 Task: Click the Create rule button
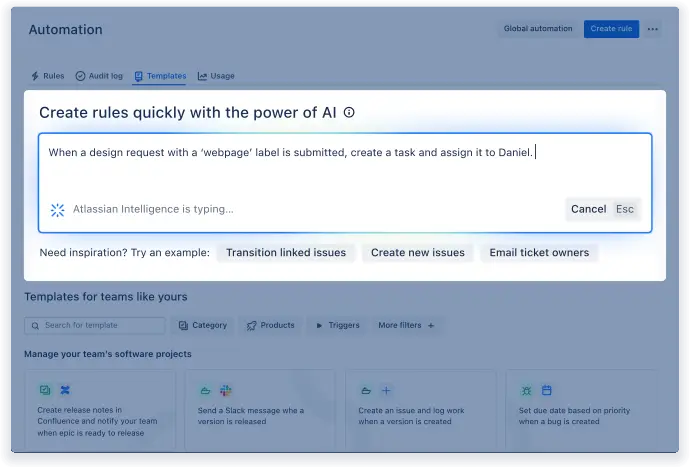[x=611, y=29]
